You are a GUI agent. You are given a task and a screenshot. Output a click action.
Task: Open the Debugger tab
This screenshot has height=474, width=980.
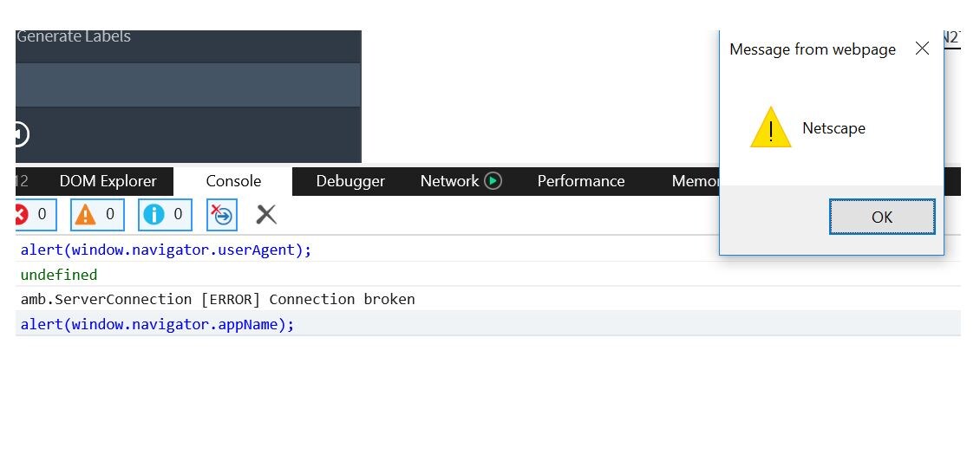(350, 181)
